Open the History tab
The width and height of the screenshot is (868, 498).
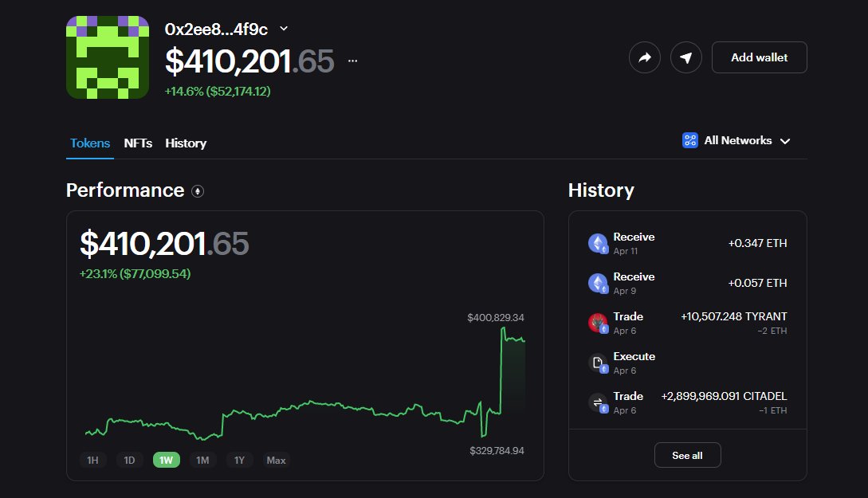(x=186, y=143)
